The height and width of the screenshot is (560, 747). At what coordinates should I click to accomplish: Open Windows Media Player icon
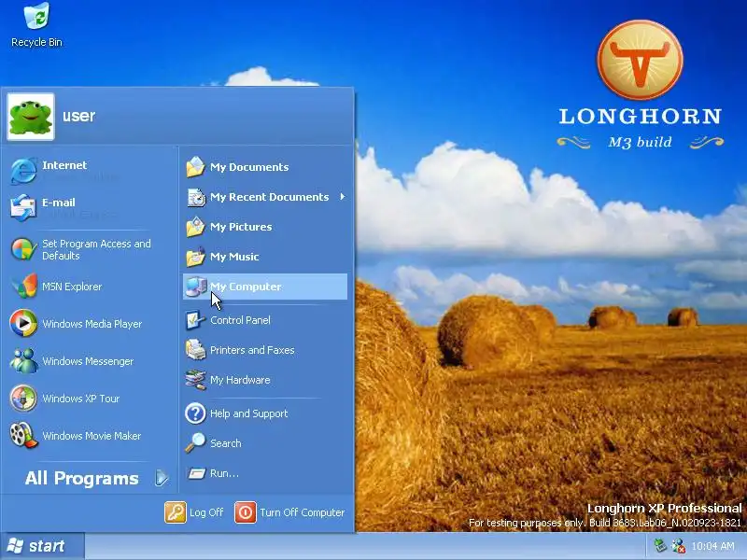(23, 323)
